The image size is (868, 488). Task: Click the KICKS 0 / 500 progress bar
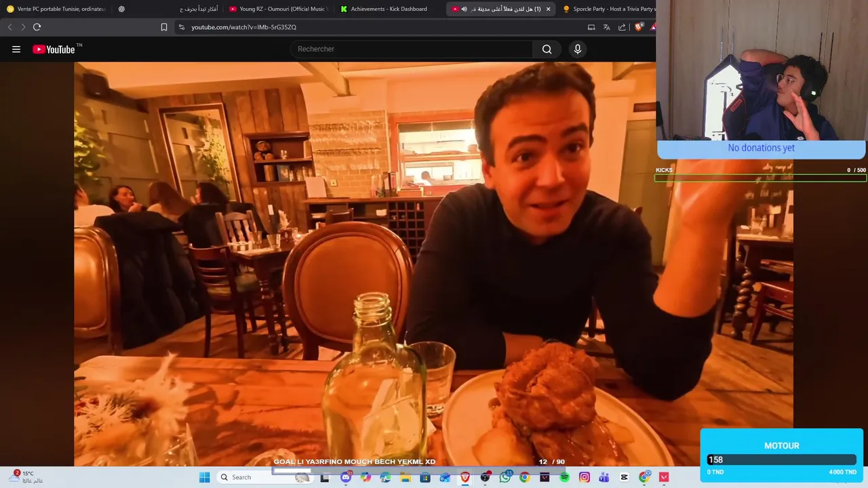760,178
